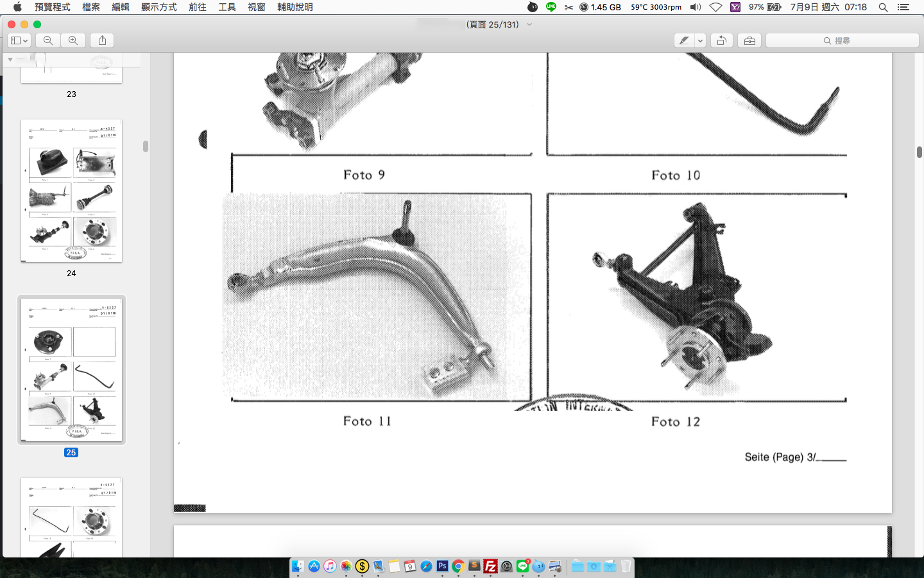Image resolution: width=924 pixels, height=578 pixels.
Task: Open Calendar from the Dock
Action: point(410,566)
